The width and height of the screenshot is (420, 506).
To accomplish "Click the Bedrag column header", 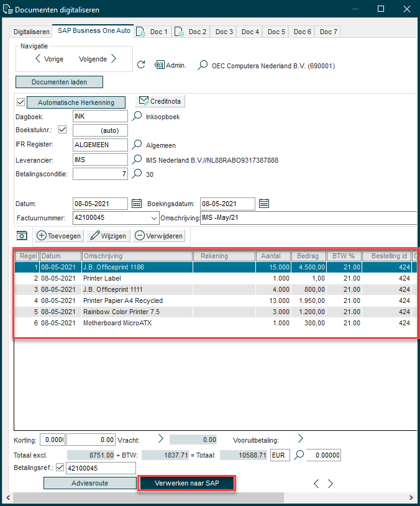I will click(309, 256).
